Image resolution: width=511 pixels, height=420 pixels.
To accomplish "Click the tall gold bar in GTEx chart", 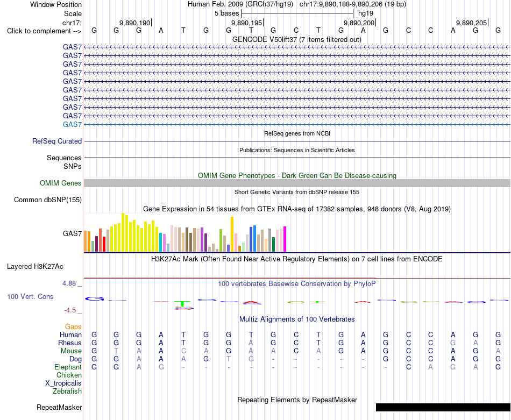I will click(x=232, y=234).
